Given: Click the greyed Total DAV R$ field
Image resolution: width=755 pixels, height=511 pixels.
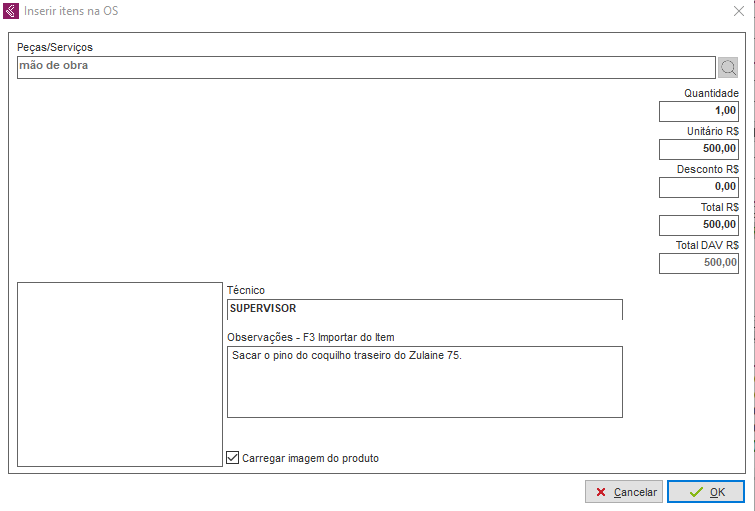Looking at the screenshot, I should pyautogui.click(x=698, y=263).
